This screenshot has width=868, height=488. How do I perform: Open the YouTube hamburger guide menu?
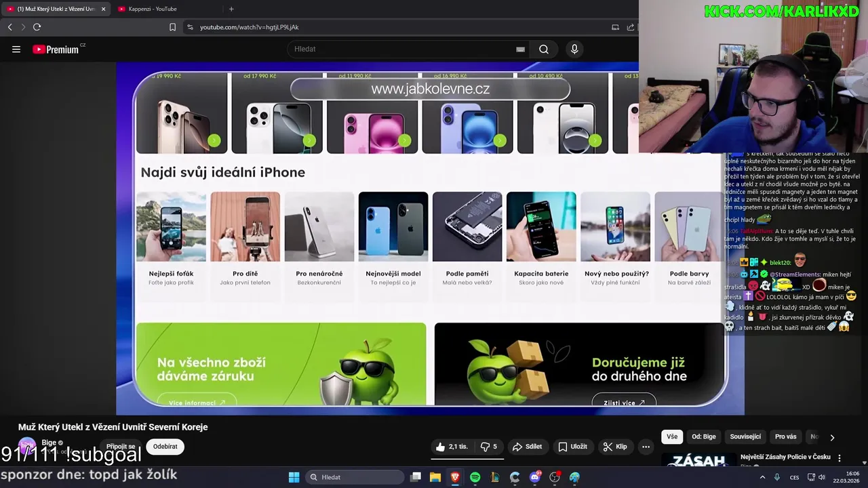click(x=16, y=49)
